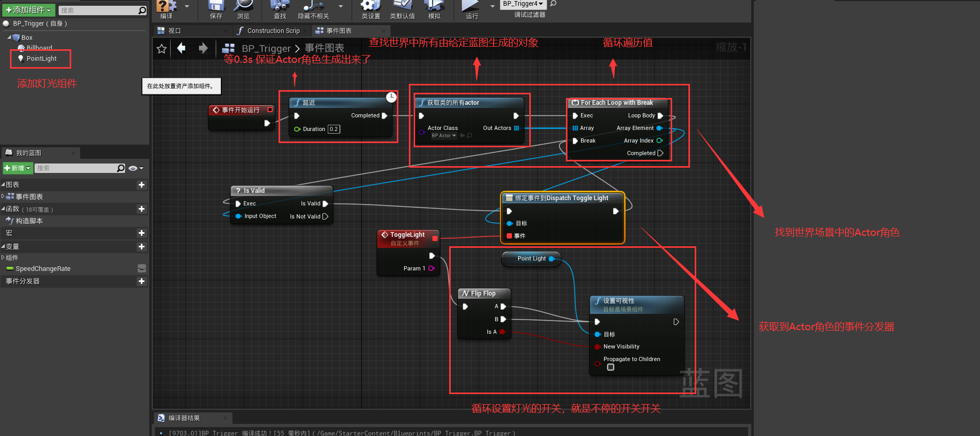The width and height of the screenshot is (980, 436).
Task: Toggle Propagate to Children checkbox
Action: [610, 367]
